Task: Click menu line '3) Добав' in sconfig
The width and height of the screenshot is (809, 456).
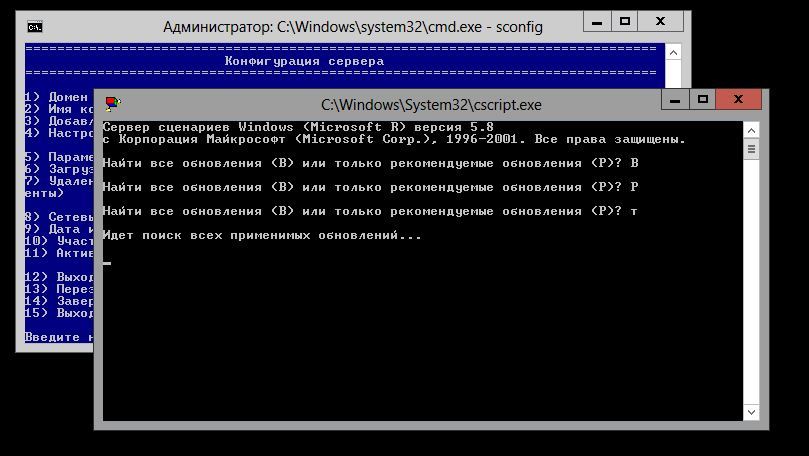Action: point(59,121)
